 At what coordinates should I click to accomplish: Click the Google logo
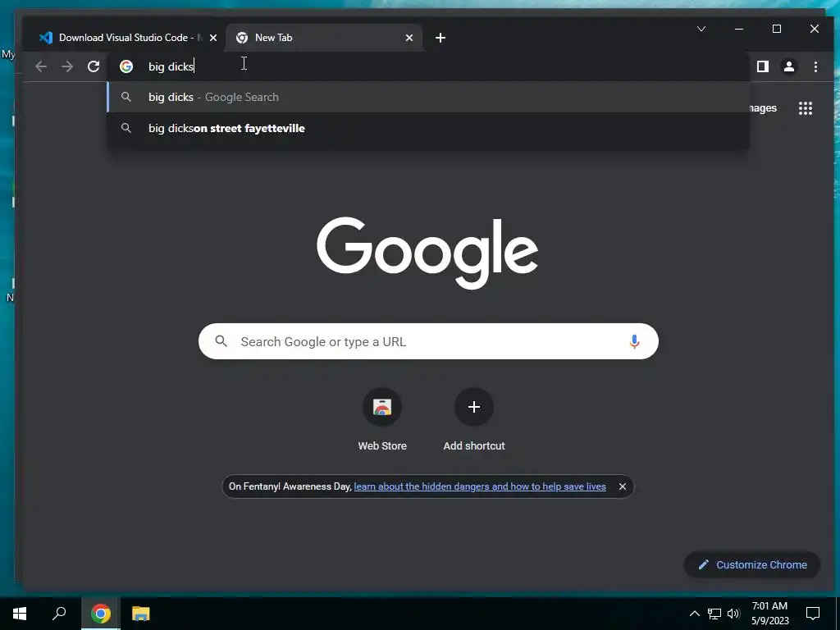pos(427,253)
